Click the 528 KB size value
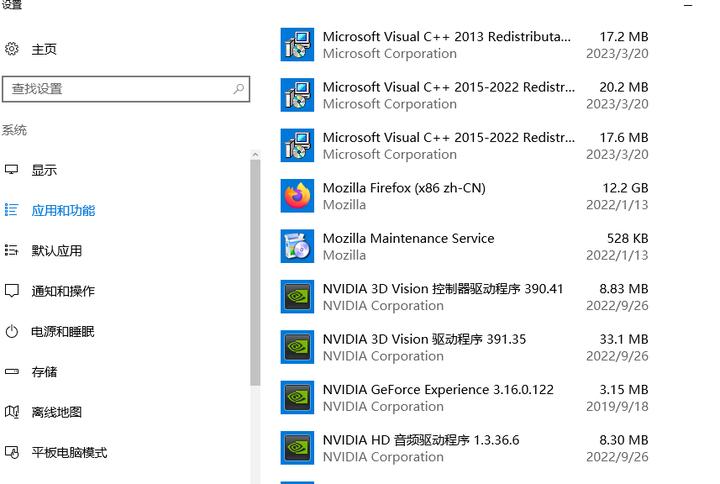The height and width of the screenshot is (484, 720). 628,238
